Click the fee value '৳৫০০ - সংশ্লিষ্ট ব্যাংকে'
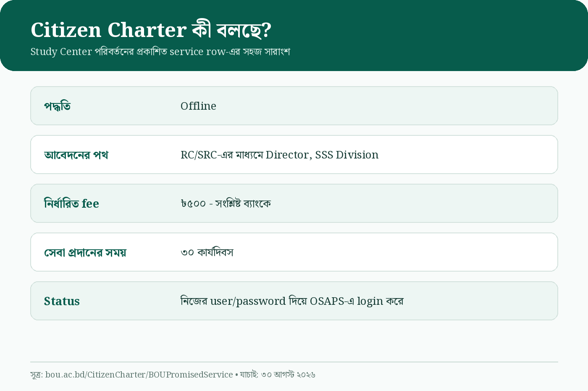 click(x=226, y=203)
